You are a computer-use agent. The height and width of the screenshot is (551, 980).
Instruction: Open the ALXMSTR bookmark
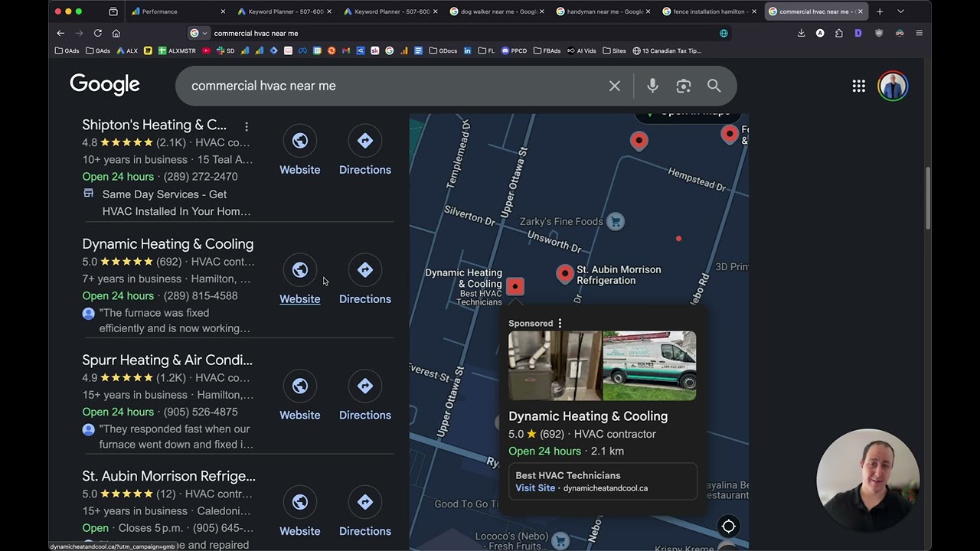177,51
